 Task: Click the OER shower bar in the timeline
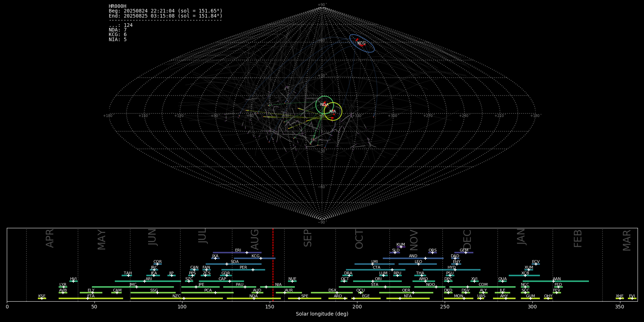(406, 293)
